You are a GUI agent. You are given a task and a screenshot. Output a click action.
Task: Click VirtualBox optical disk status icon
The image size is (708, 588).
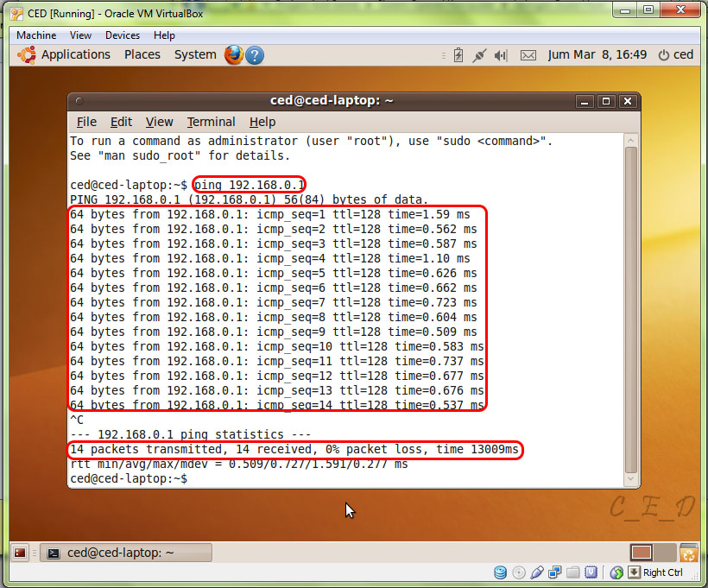tap(519, 572)
